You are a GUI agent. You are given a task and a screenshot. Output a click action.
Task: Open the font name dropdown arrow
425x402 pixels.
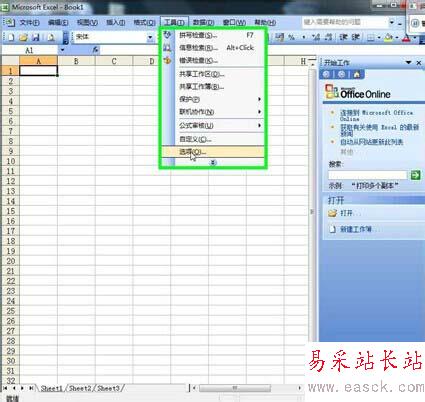pos(150,38)
